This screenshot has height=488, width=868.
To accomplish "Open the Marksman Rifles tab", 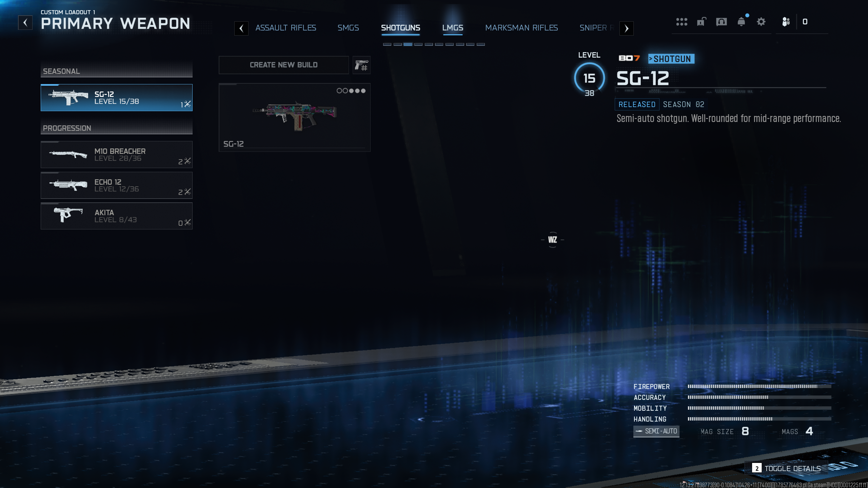I will click(x=521, y=28).
